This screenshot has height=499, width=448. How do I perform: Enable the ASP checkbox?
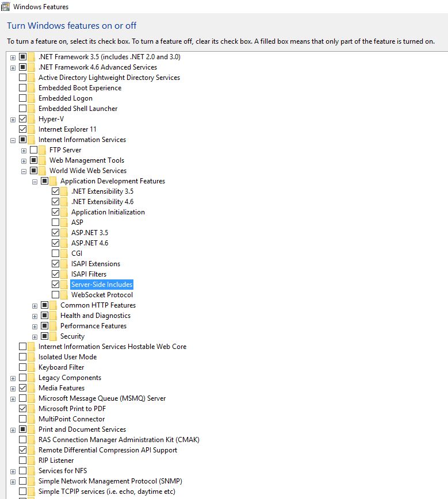55,222
